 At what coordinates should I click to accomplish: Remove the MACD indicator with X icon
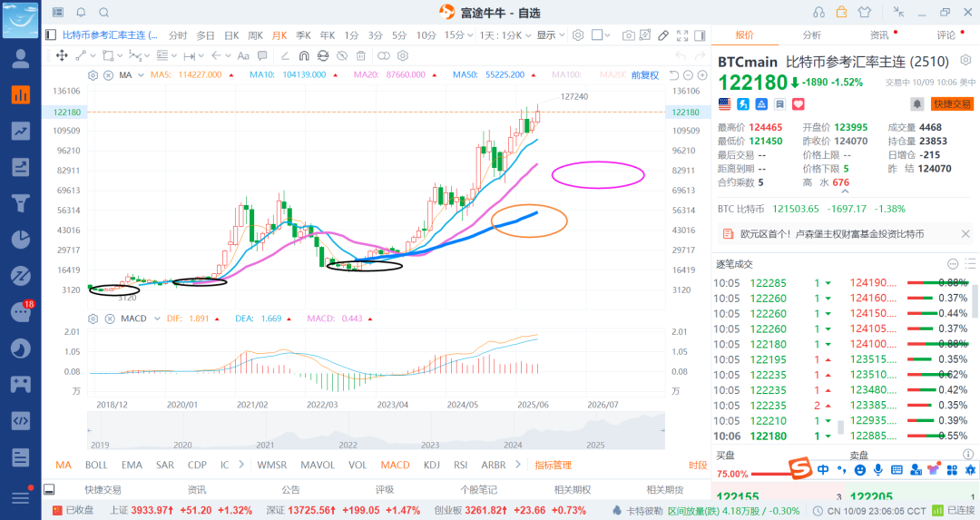tap(110, 319)
